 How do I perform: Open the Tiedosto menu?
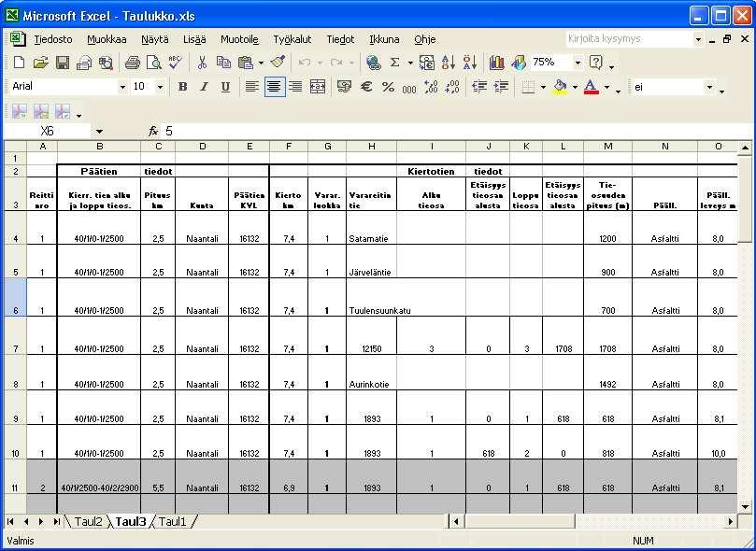53,39
